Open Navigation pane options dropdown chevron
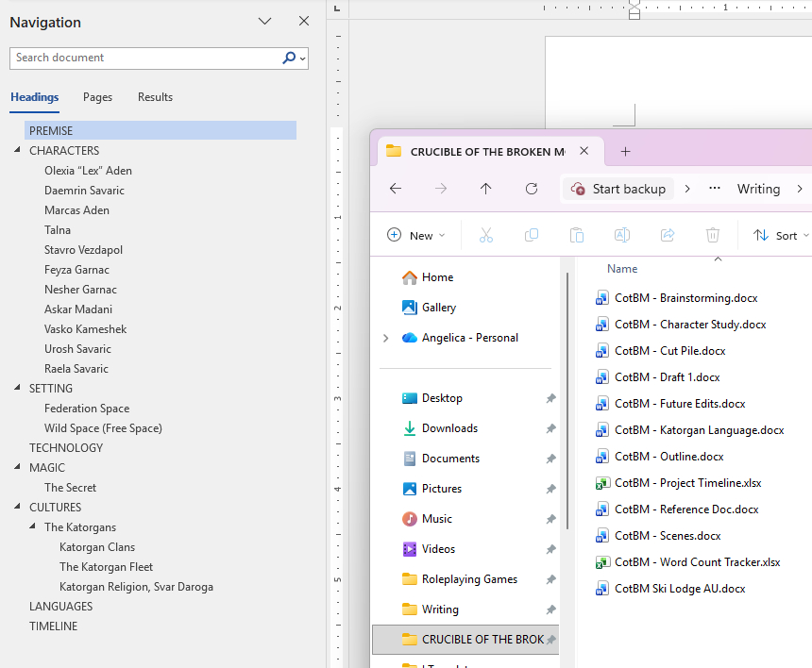The image size is (812, 668). pos(264,22)
